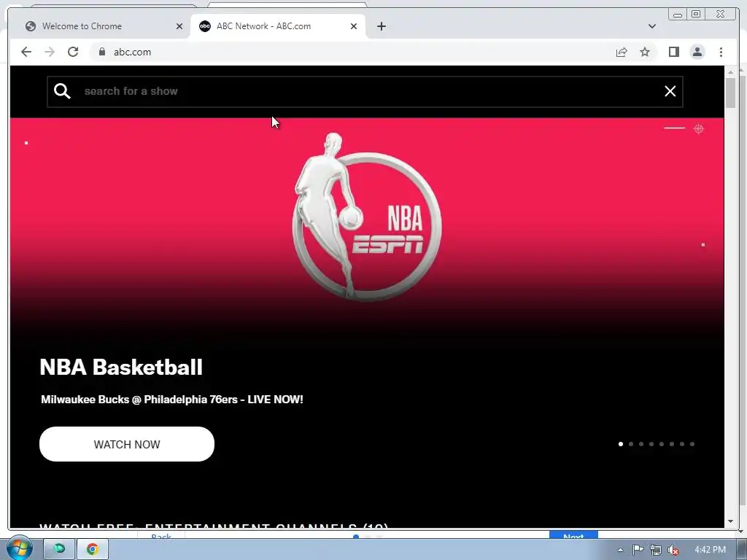Jump to the fourth carousel slide dot

pos(651,444)
